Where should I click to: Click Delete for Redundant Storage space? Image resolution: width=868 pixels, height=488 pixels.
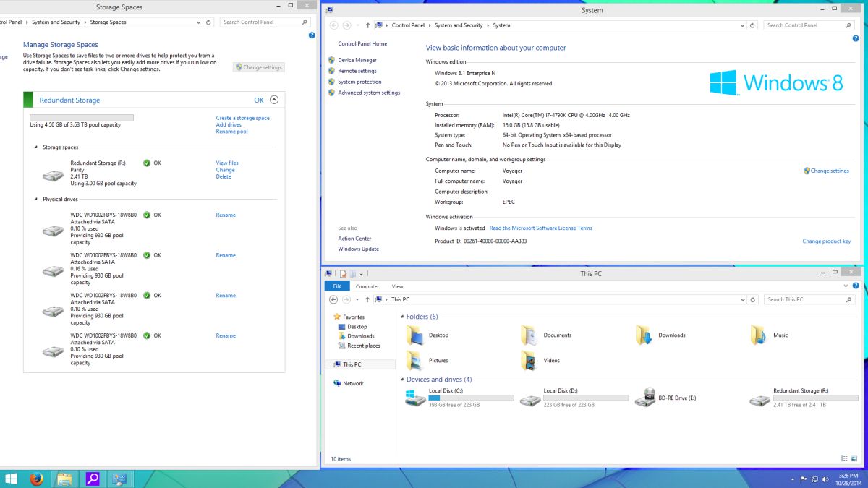(x=224, y=176)
